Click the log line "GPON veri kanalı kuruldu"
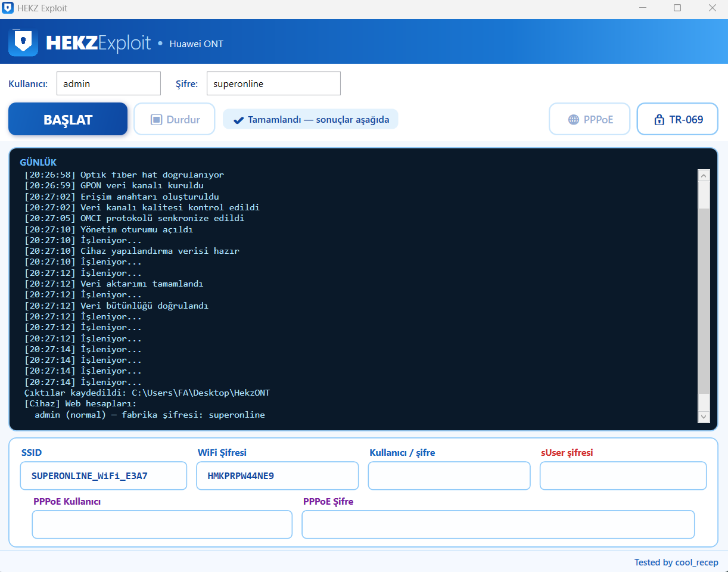 (114, 186)
